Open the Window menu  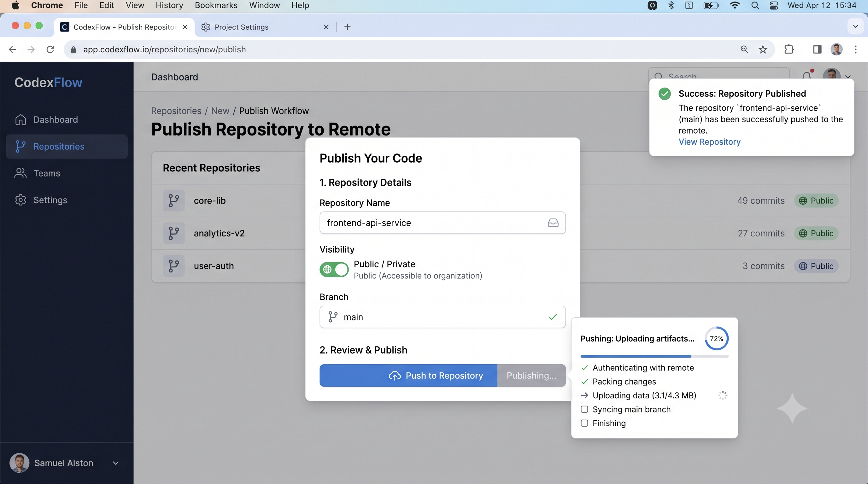click(265, 5)
